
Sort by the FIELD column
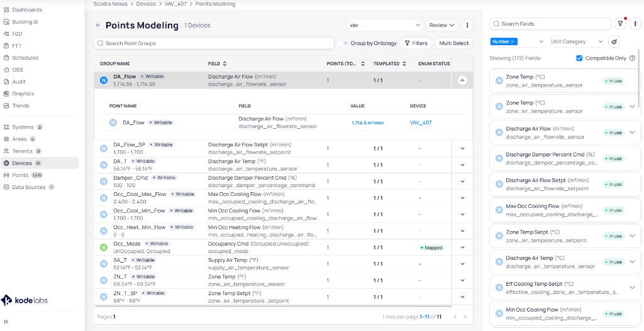tap(225, 64)
